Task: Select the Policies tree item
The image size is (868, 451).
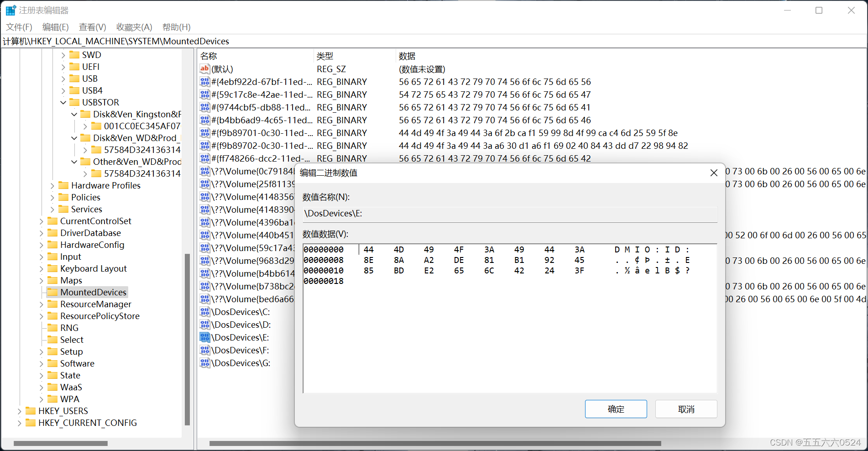Action: (x=85, y=197)
